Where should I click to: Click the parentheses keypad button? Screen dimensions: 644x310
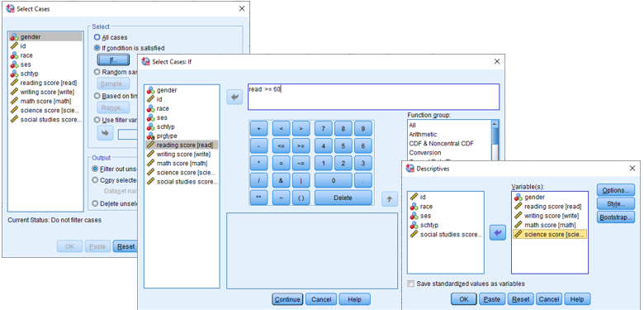coord(301,198)
